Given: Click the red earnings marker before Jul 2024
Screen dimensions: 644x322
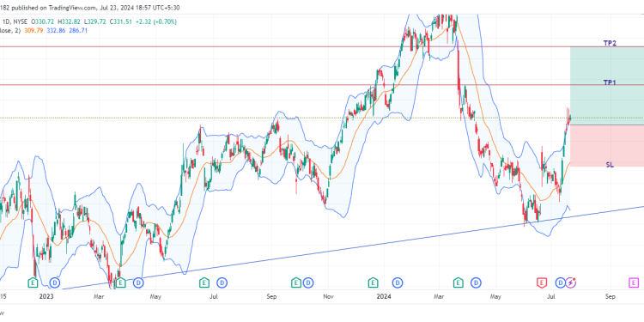Looking at the screenshot, I should [542, 283].
